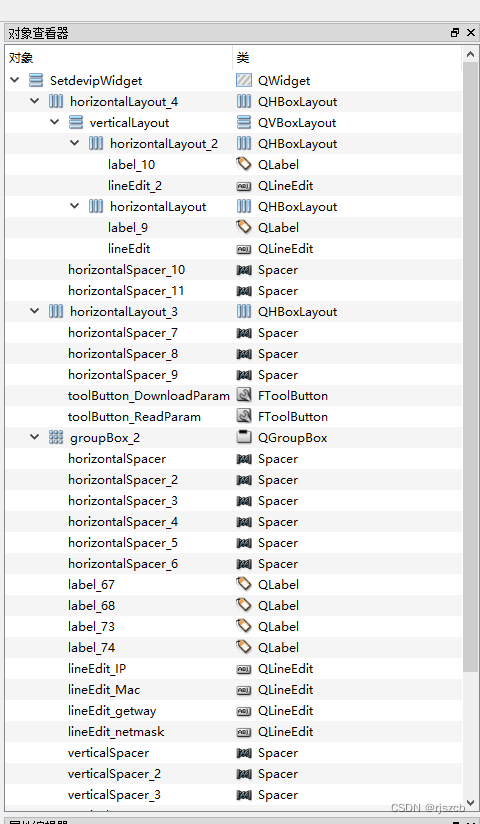This screenshot has width=480, height=824.
Task: Click the horizontalLayout_4 layout icon
Action: point(56,101)
